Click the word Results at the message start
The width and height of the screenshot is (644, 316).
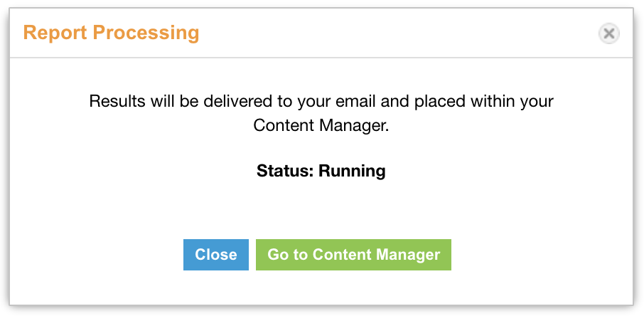117,101
